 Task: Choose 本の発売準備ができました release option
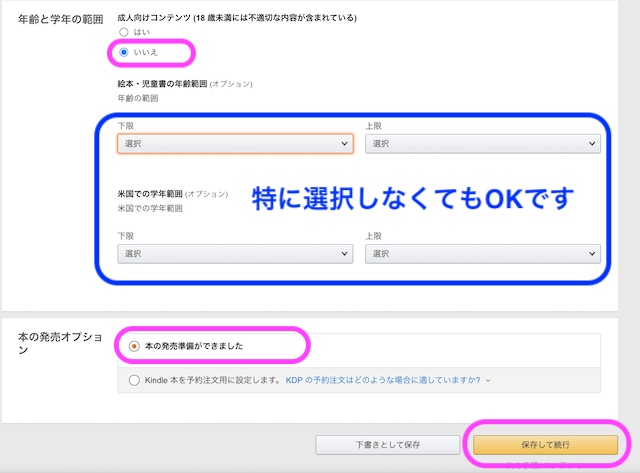135,346
